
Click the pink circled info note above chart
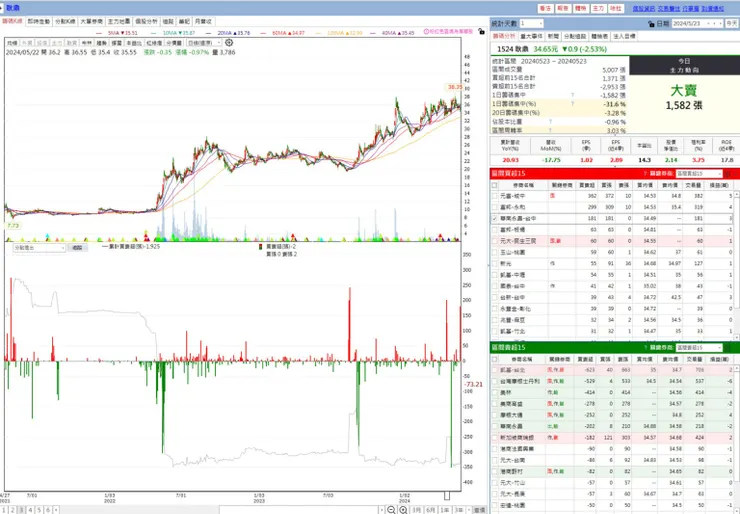click(448, 32)
